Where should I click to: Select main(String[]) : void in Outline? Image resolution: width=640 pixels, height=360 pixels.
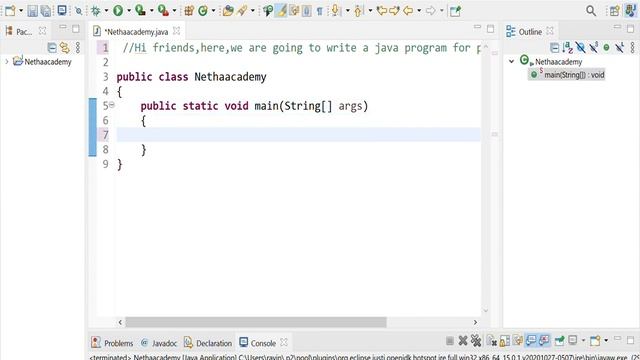coord(567,75)
